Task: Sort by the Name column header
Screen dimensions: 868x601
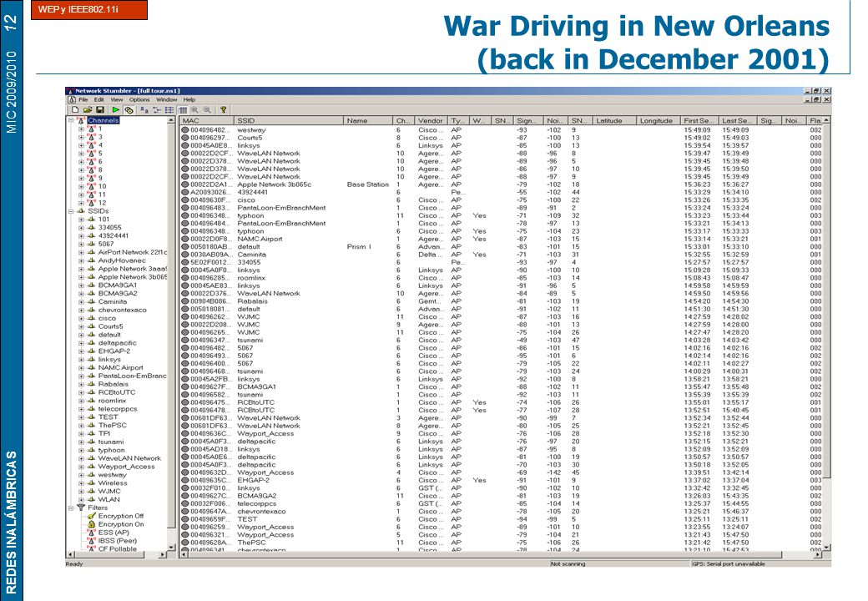Action: (x=368, y=120)
